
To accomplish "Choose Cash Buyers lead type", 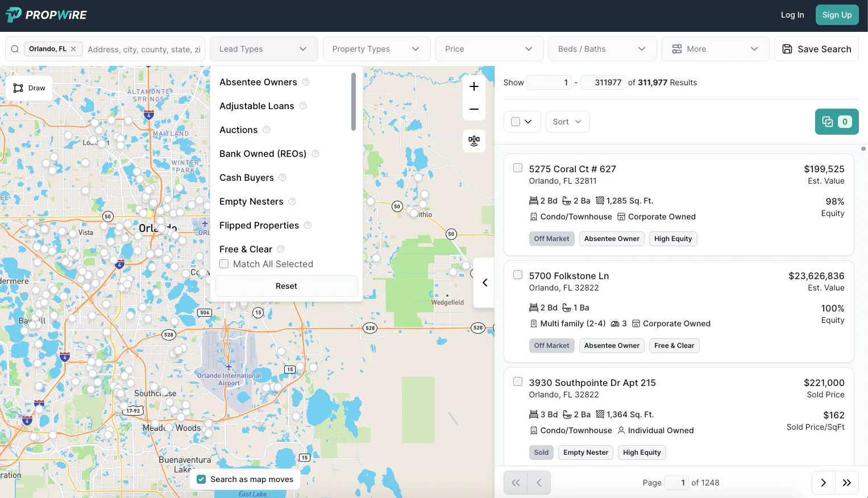I will point(247,178).
